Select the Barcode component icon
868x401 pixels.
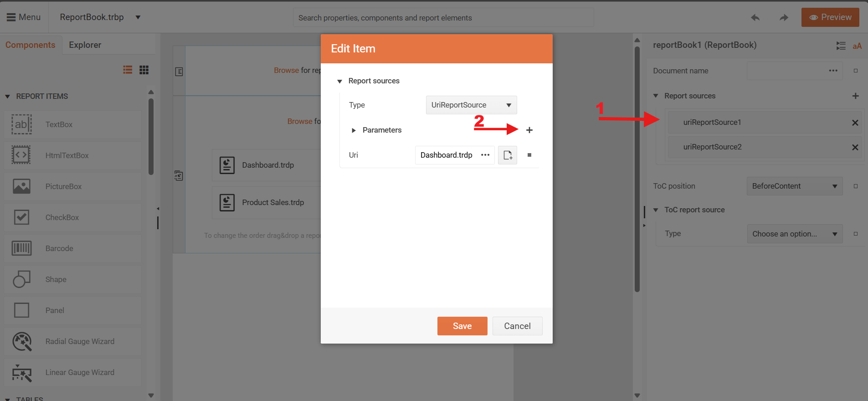(21, 248)
